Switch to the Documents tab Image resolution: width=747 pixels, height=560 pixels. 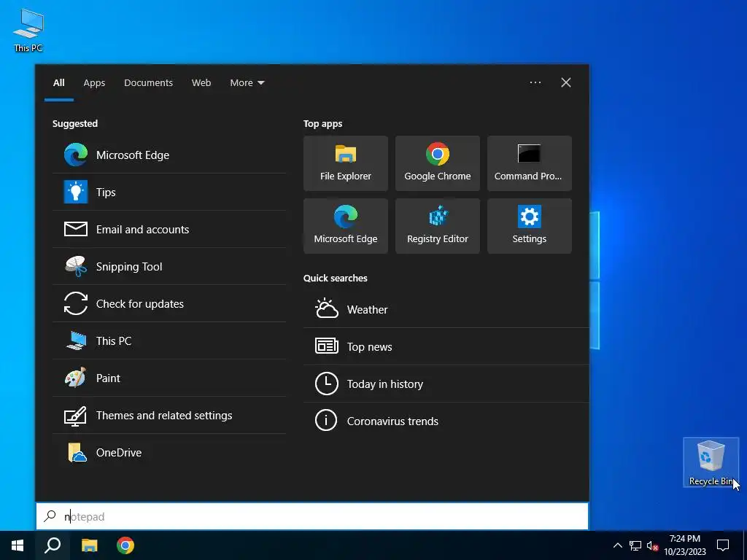click(148, 83)
